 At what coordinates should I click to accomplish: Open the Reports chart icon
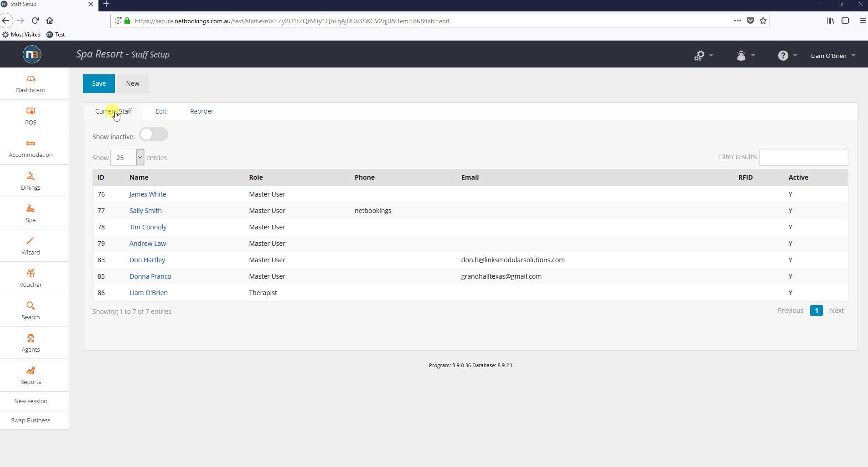(x=31, y=370)
